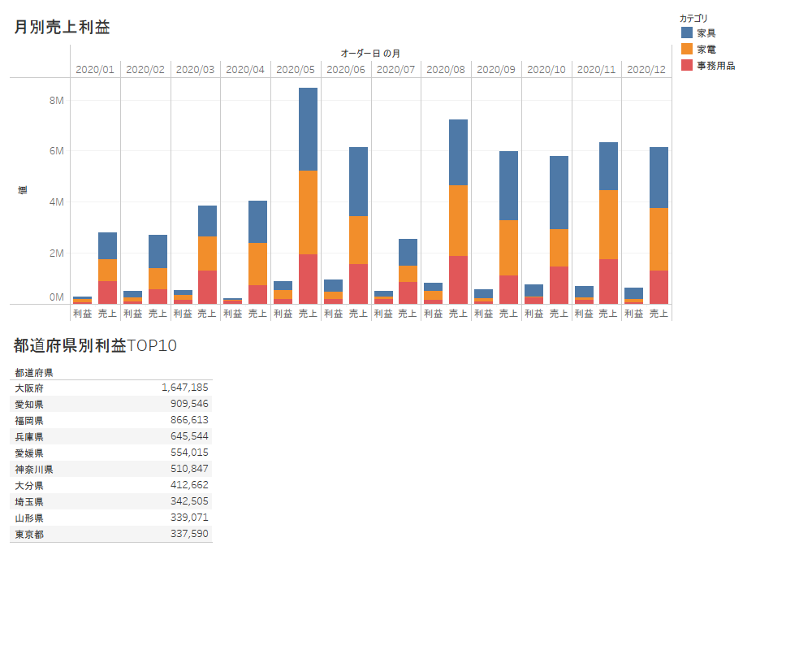Click the value 342,505

189,501
